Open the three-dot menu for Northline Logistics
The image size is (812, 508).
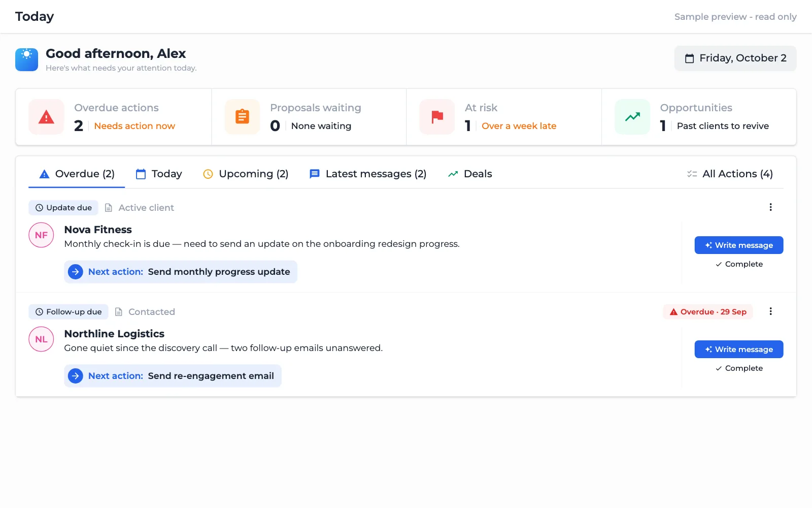[770, 311]
